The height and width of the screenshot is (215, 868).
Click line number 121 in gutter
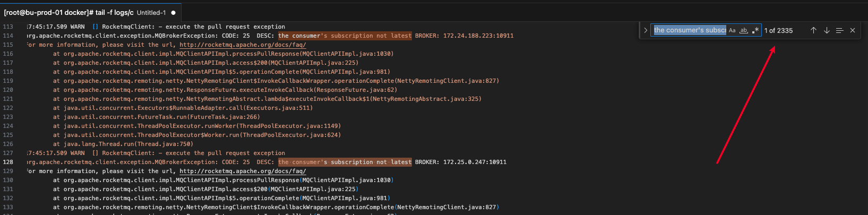click(8, 99)
